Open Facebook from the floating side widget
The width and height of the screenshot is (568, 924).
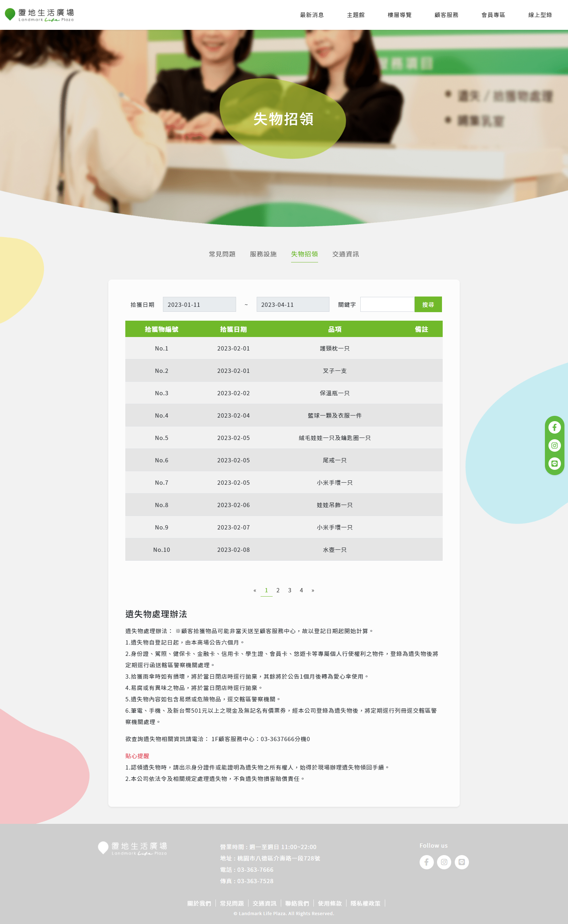tap(554, 427)
